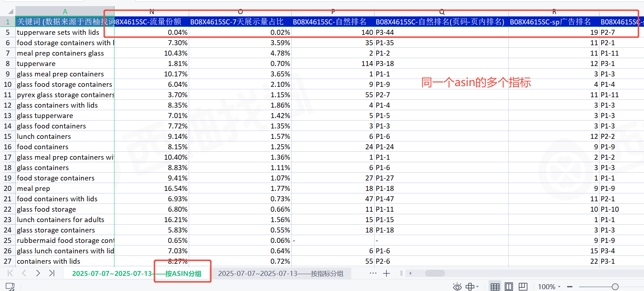This screenshot has width=644, height=291.
Task: Open the reading mode dropdown arrow
Action: (x=478, y=287)
